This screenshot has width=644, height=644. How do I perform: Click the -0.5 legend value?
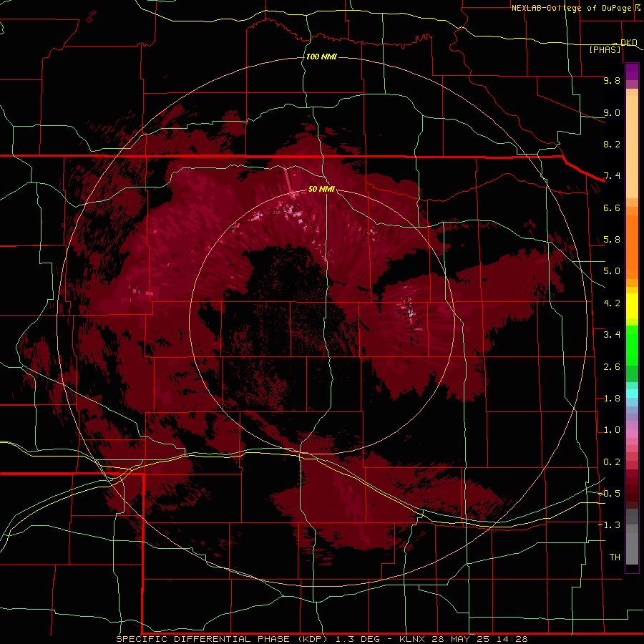click(x=609, y=494)
